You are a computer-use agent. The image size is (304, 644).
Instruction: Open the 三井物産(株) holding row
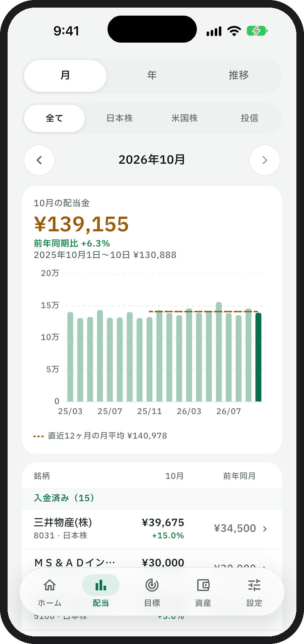click(x=152, y=529)
